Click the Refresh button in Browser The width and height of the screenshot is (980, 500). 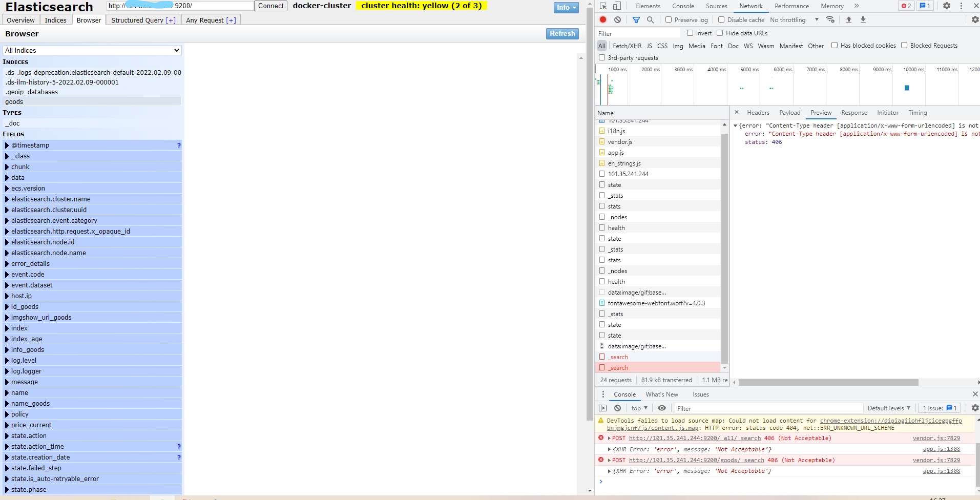click(x=562, y=33)
